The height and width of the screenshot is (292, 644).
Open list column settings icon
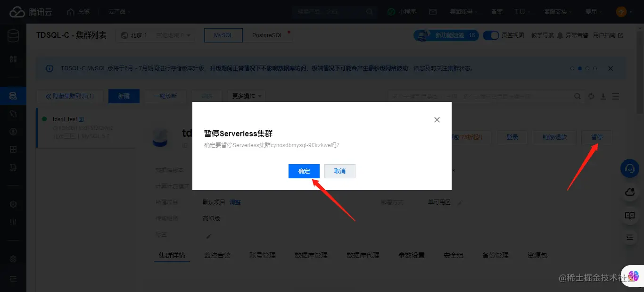616,96
